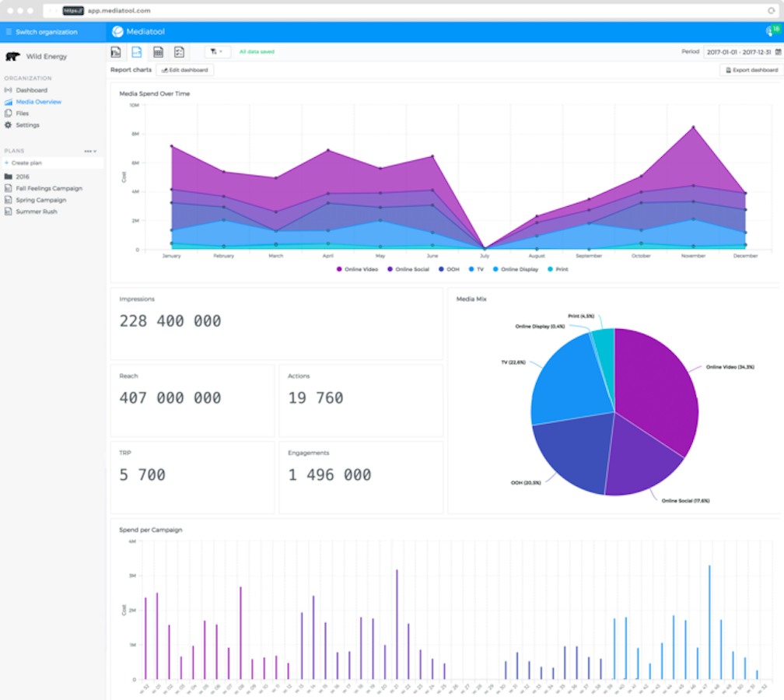Screen dimensions: 784x700
Task: Open the table grid view icon
Action: [158, 52]
